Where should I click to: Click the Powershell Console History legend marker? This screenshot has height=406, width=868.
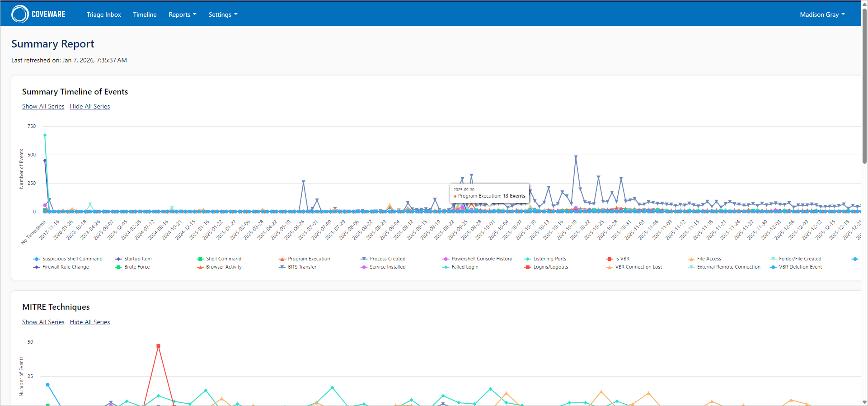pyautogui.click(x=446, y=259)
